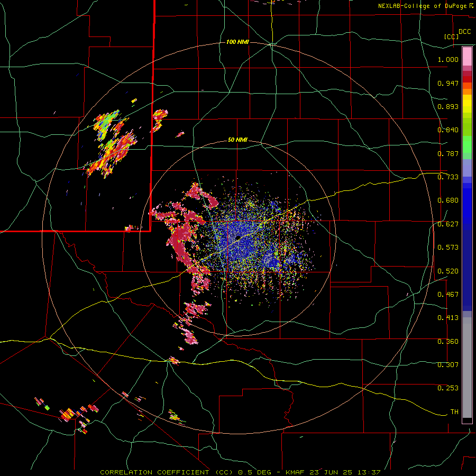Select the 0.307 legend value
Image resolution: width=476 pixels, height=476 pixels.
448,365
